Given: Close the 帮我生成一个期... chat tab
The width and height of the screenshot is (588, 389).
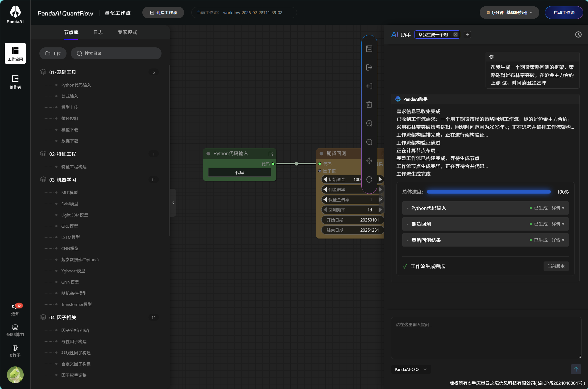Looking at the screenshot, I should click(456, 35).
